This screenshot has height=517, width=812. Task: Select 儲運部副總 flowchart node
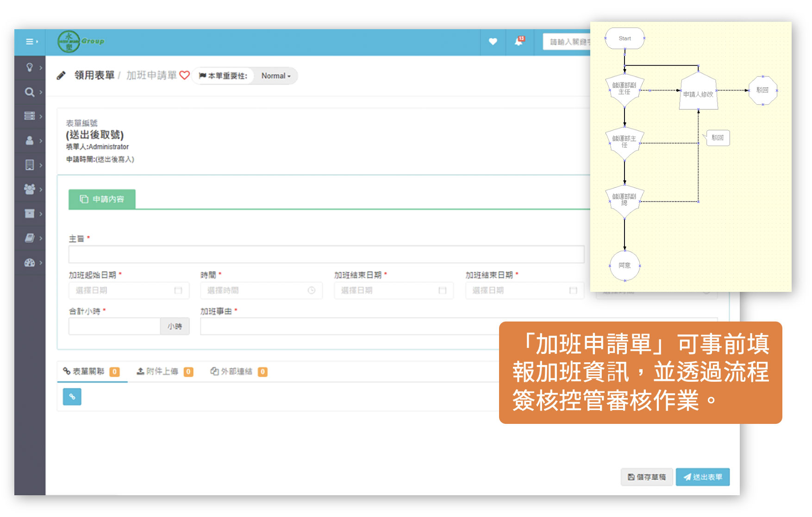(x=625, y=200)
